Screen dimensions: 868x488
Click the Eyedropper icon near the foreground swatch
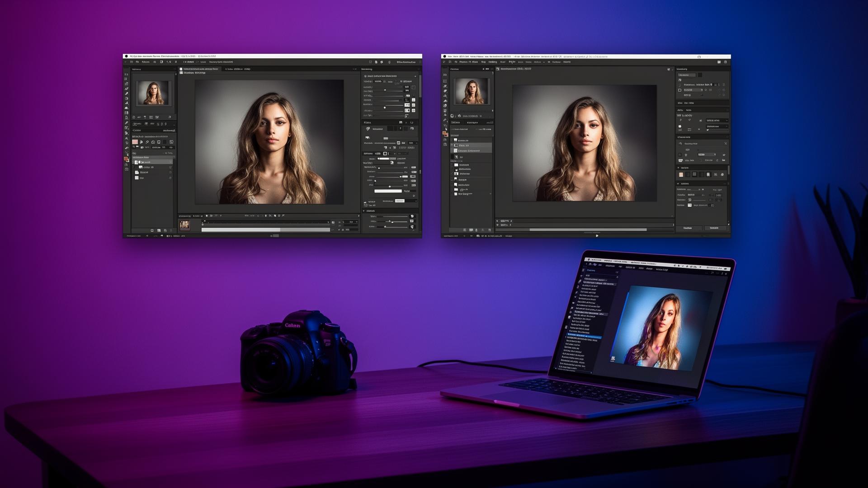(142, 141)
